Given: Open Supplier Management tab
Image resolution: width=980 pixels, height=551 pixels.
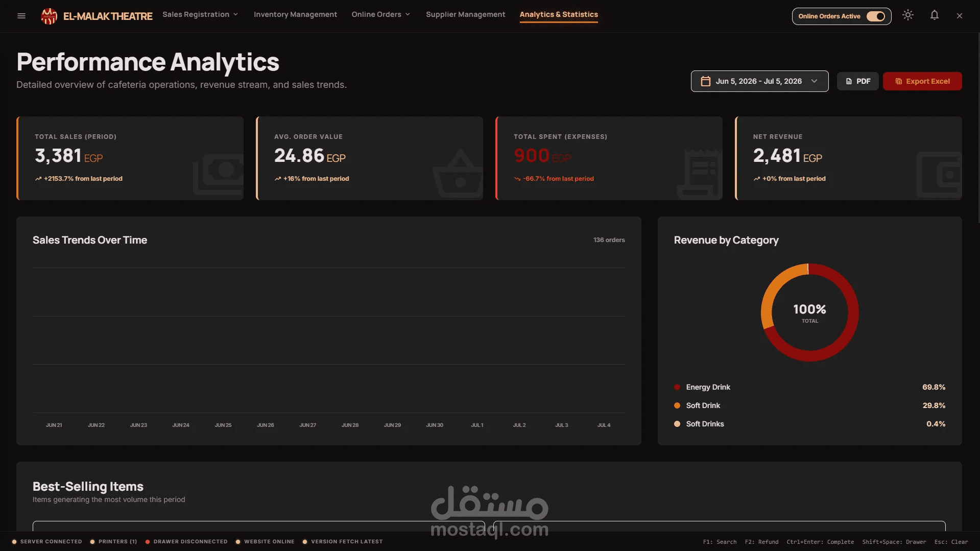Looking at the screenshot, I should (x=465, y=14).
